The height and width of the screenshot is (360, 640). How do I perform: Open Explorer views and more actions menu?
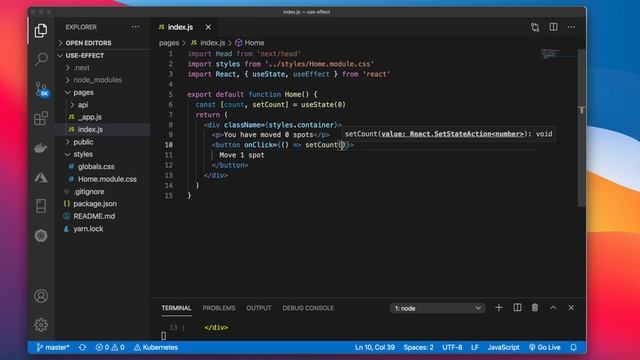pos(136,27)
